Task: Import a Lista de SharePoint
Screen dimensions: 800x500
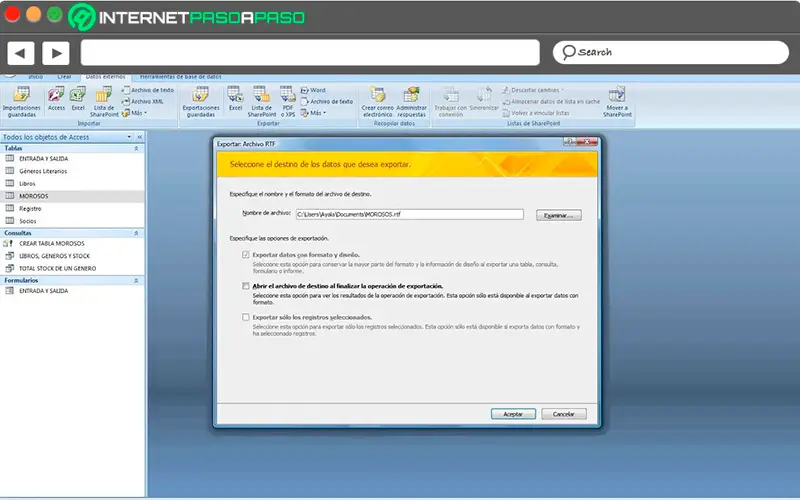Action: pos(104,102)
